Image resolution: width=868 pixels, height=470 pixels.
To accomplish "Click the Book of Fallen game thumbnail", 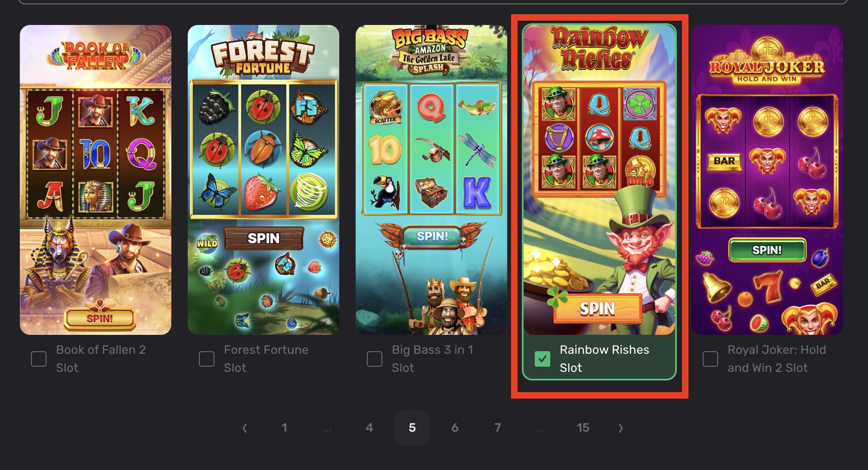I will tap(96, 180).
